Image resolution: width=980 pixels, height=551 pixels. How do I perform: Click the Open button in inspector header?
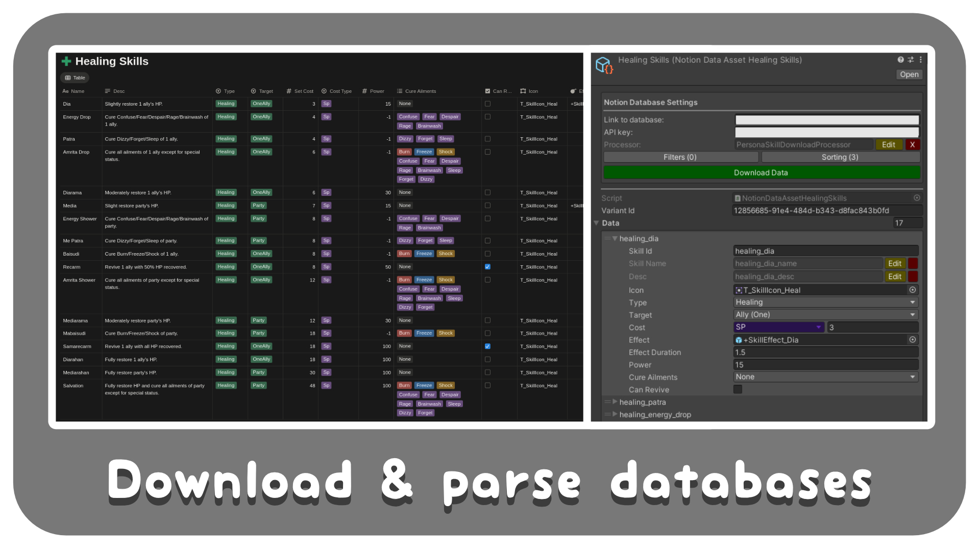[909, 74]
